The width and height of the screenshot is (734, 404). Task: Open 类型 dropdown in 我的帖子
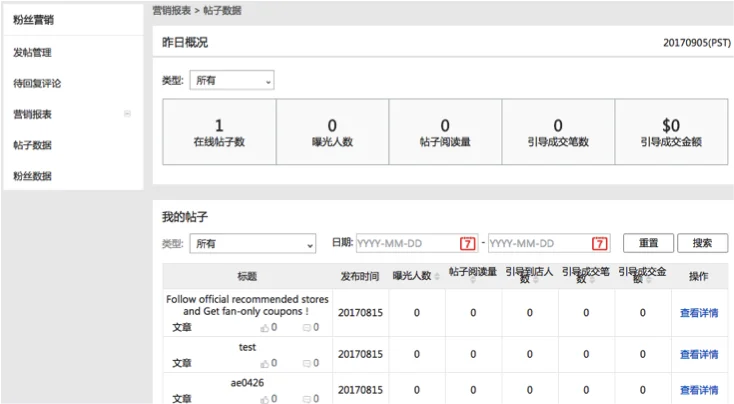click(x=253, y=243)
